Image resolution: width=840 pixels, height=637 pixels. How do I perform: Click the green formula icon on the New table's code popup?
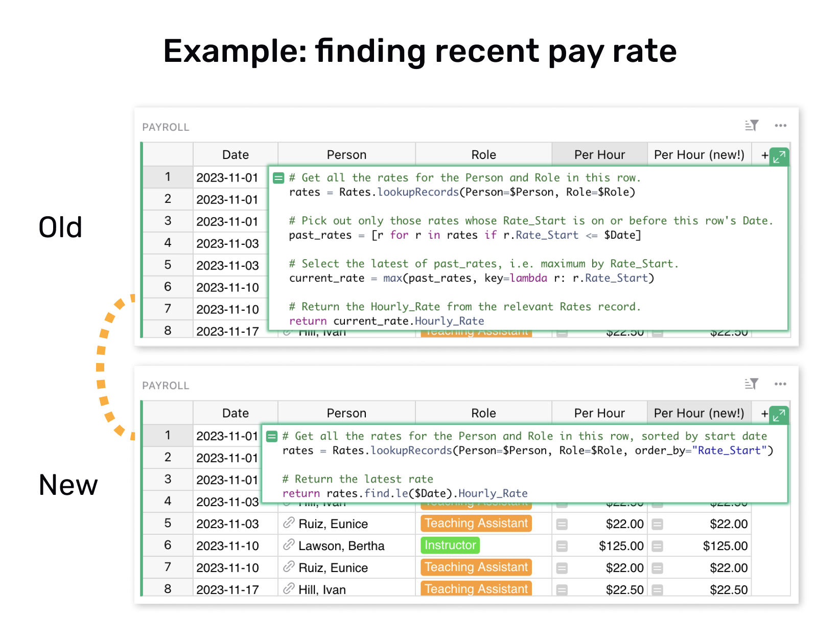coord(272,436)
